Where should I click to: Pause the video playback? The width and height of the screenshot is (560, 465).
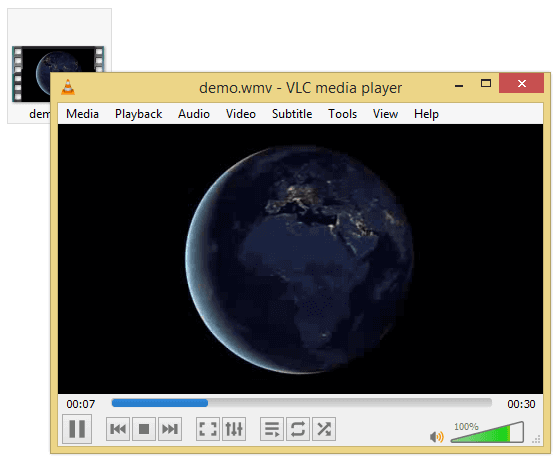(x=77, y=429)
